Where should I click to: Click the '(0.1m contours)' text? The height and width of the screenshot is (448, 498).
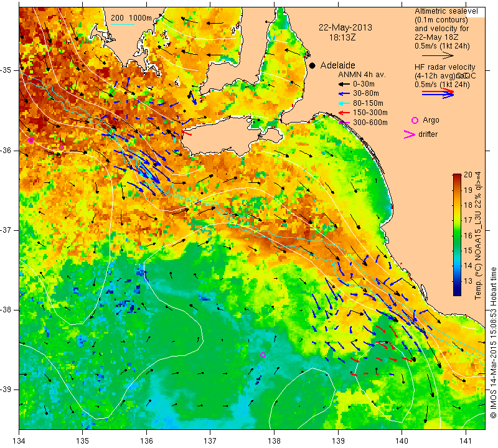point(441,20)
